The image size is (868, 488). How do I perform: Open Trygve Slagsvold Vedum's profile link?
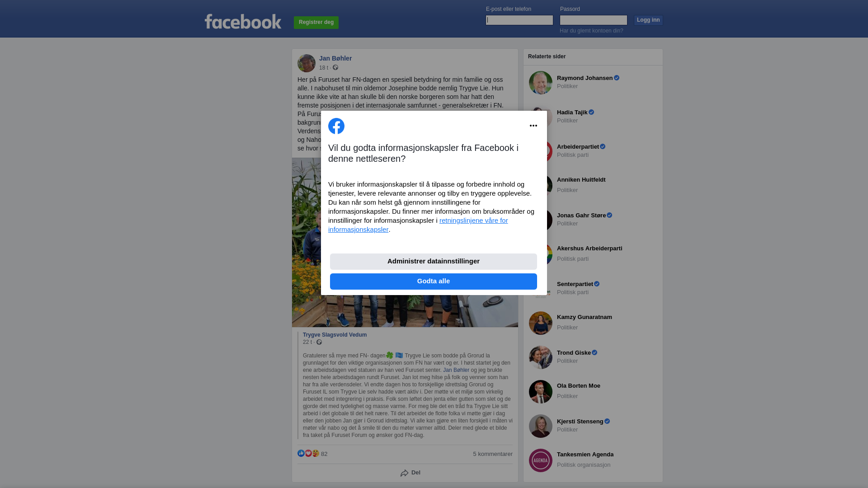[335, 335]
